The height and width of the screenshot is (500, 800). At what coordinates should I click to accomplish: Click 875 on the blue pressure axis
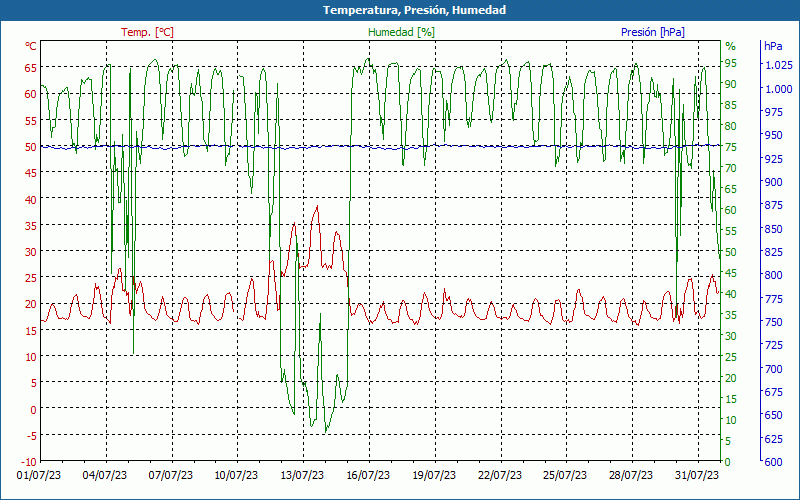[774, 205]
